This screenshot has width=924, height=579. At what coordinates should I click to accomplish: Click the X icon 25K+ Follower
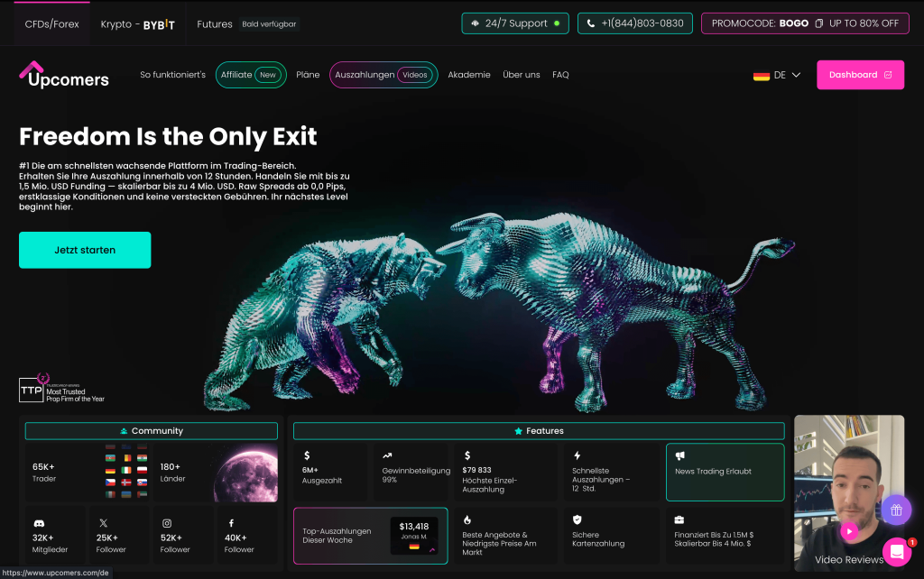(104, 523)
